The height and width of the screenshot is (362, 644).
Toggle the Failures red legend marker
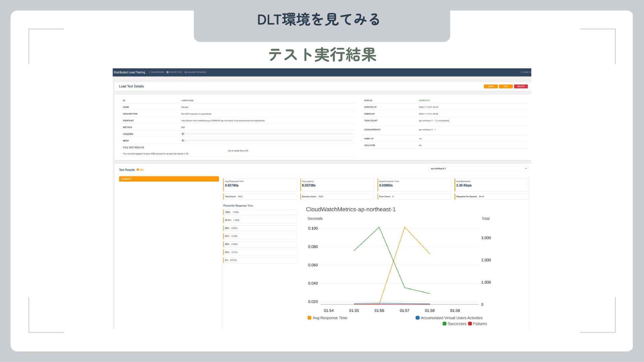tap(470, 324)
